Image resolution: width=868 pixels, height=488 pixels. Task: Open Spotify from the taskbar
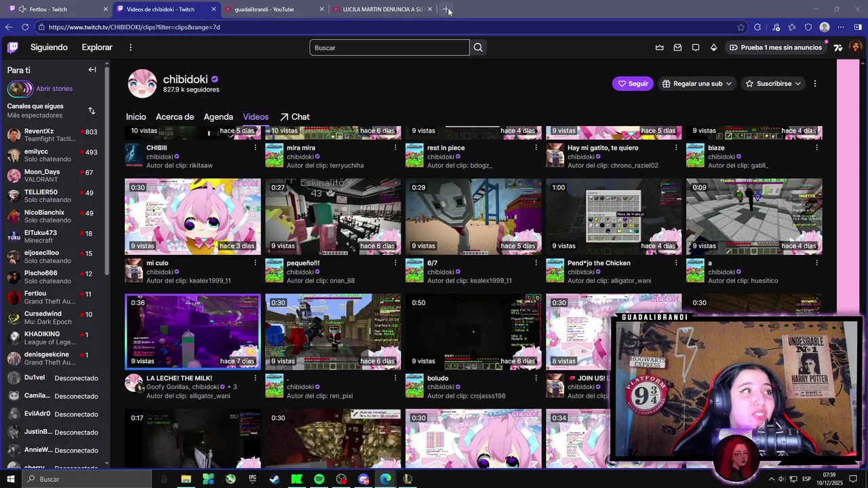[x=319, y=479]
